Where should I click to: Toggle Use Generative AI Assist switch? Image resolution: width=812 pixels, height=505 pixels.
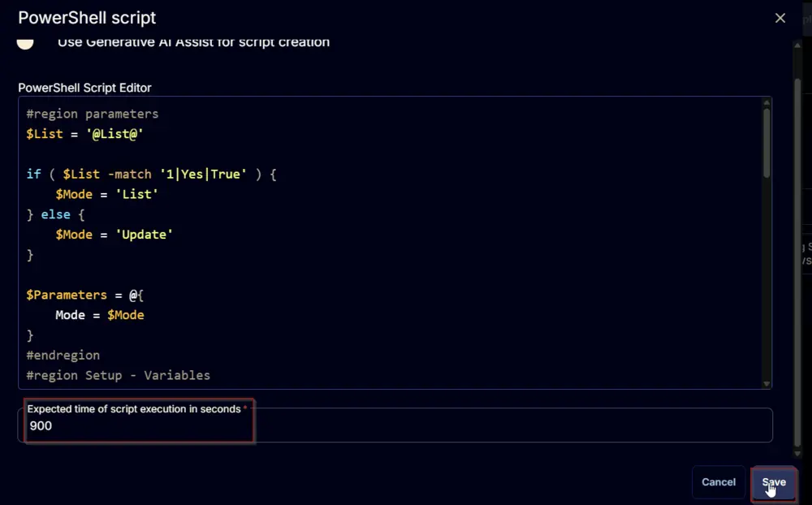[25, 44]
